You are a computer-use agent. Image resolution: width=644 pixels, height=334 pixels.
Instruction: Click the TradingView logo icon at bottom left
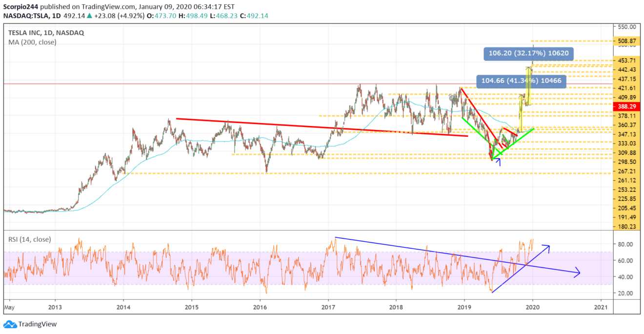pyautogui.click(x=9, y=324)
